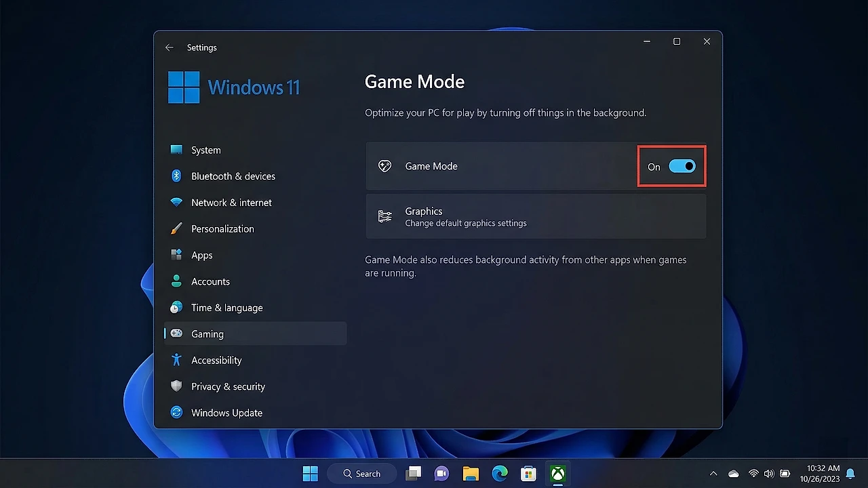Open Microsoft Edge from taskbar
This screenshot has width=868, height=488.
point(500,474)
